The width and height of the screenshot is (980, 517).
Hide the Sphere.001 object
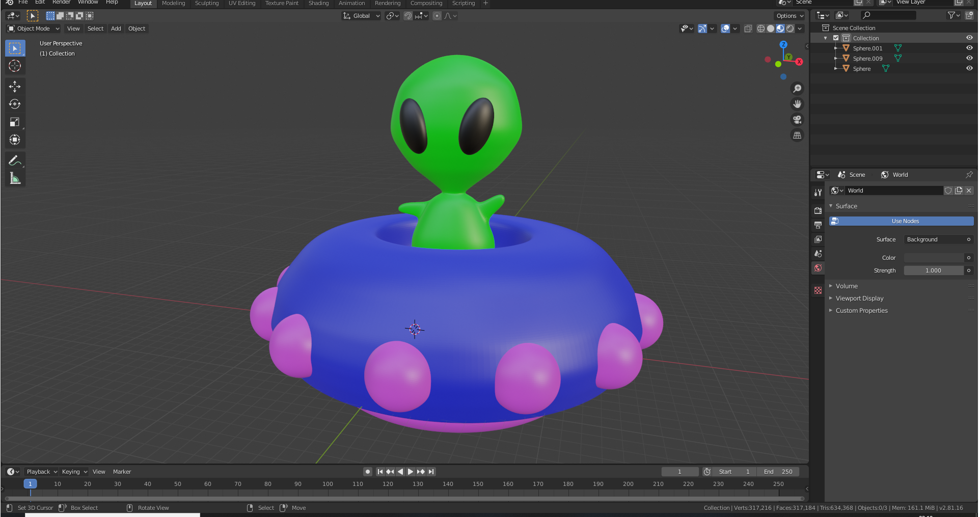pyautogui.click(x=969, y=48)
